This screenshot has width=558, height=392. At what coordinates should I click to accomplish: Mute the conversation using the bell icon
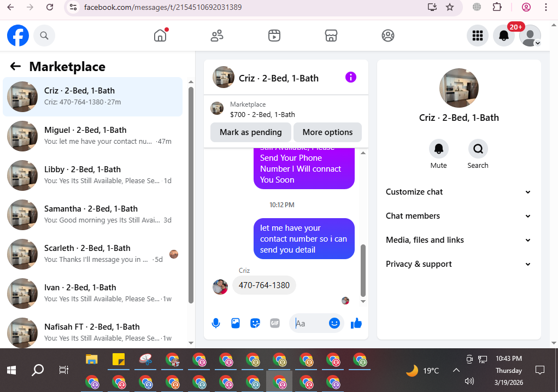coord(439,149)
